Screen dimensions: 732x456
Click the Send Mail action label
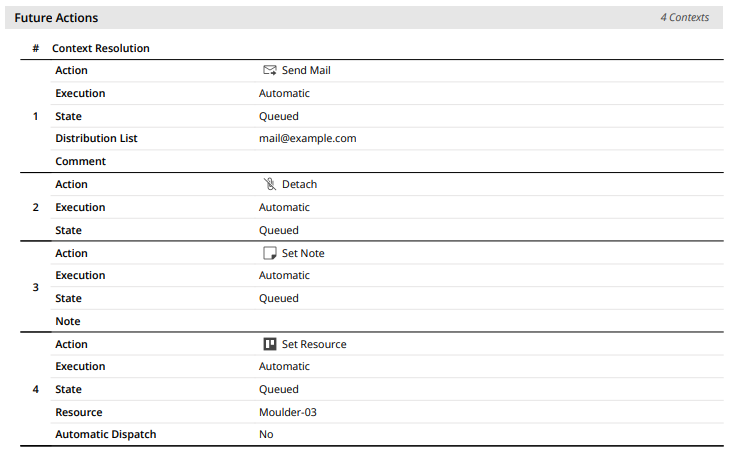(x=306, y=71)
